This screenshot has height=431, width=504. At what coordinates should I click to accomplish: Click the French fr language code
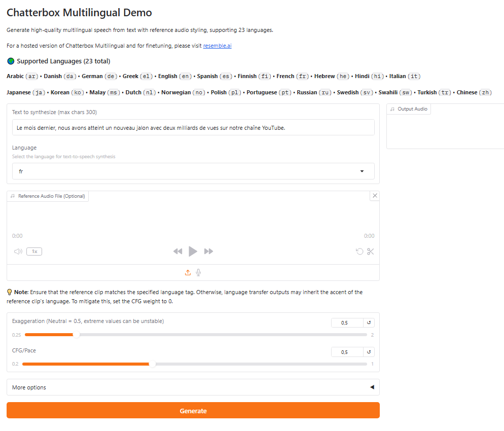point(302,76)
